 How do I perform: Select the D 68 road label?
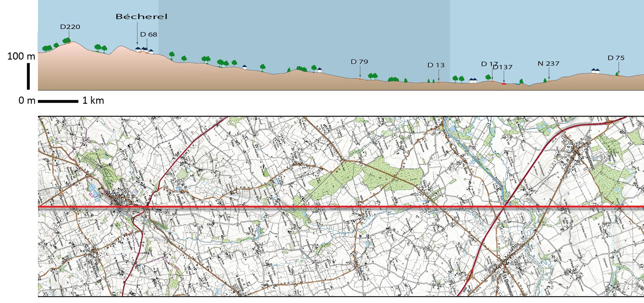click(148, 34)
